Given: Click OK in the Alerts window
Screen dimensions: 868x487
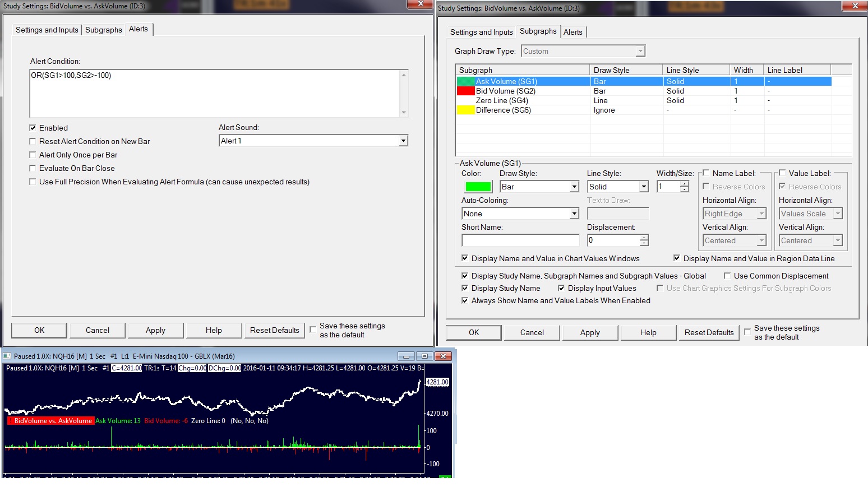Looking at the screenshot, I should [39, 330].
